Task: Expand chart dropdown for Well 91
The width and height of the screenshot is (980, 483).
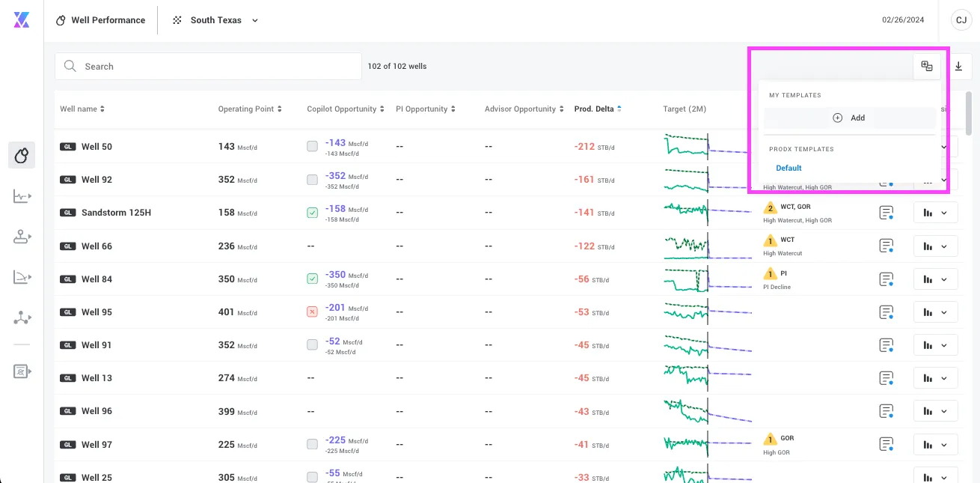Action: coord(936,345)
